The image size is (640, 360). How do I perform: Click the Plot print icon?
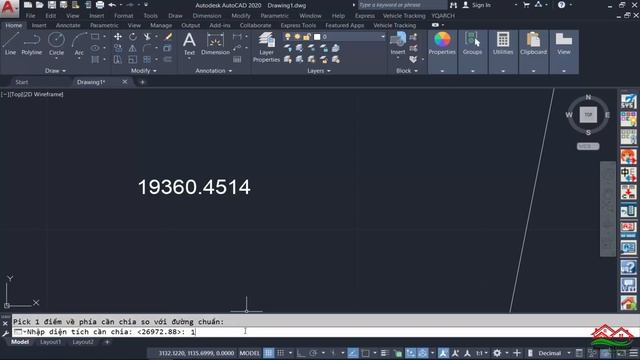point(100,5)
